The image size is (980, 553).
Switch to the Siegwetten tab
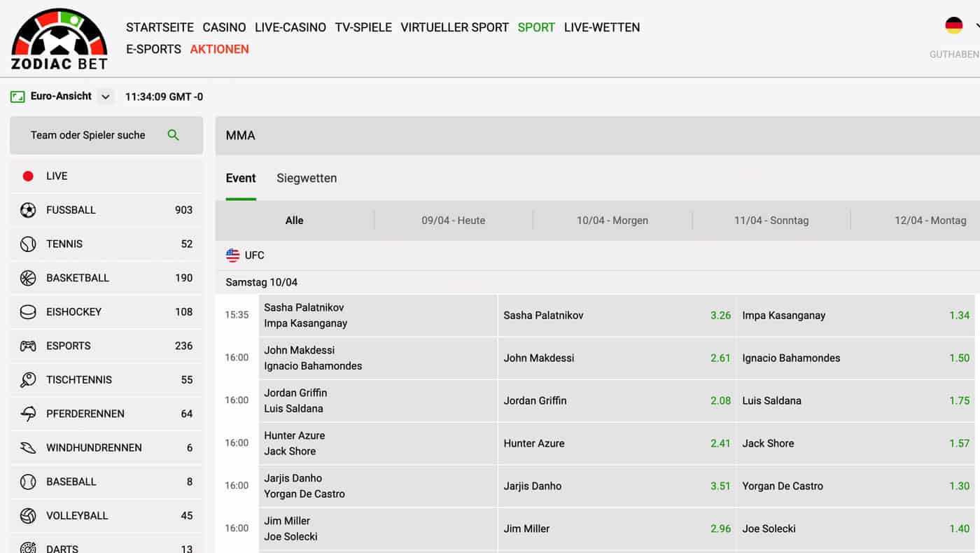(x=307, y=178)
